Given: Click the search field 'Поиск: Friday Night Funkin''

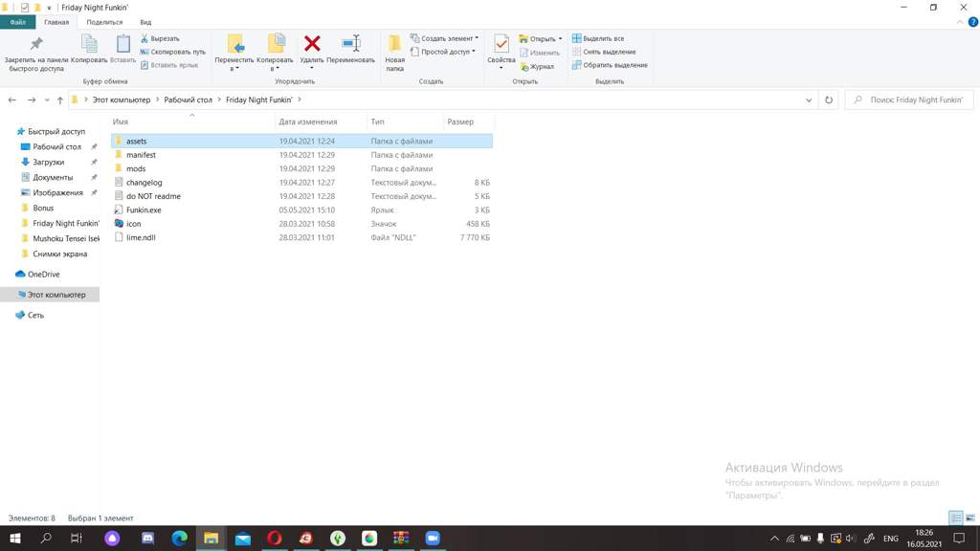Looking at the screenshot, I should (909, 99).
